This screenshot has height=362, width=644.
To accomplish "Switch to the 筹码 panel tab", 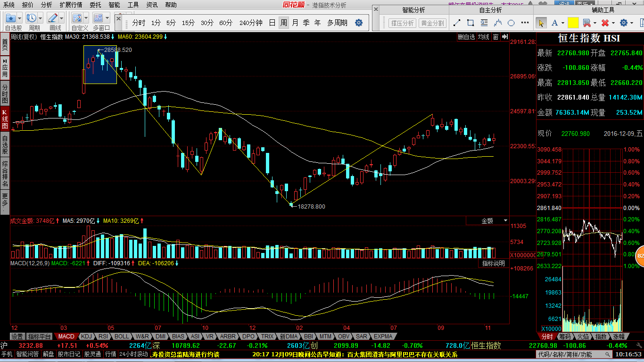I will click(565, 337).
